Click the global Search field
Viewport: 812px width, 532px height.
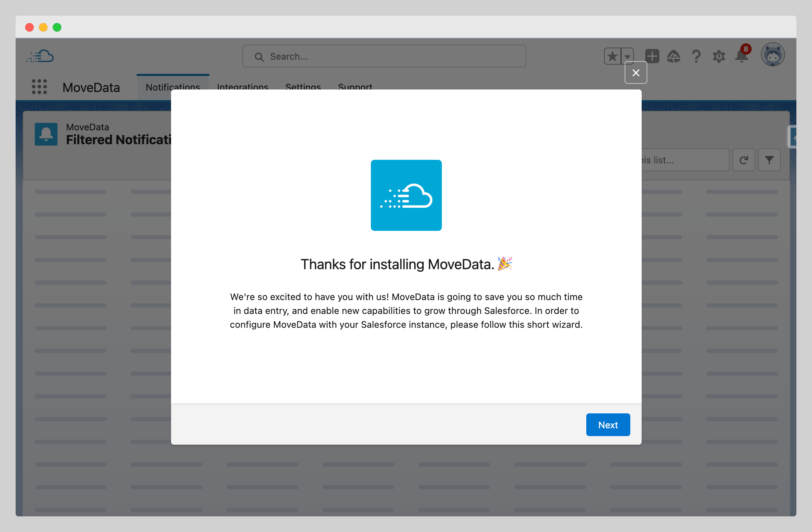[384, 56]
